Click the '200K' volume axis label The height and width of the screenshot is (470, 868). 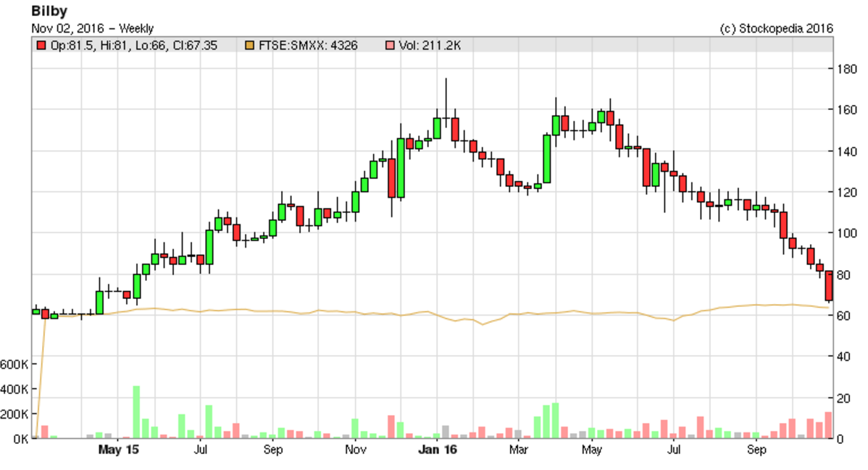point(14,414)
